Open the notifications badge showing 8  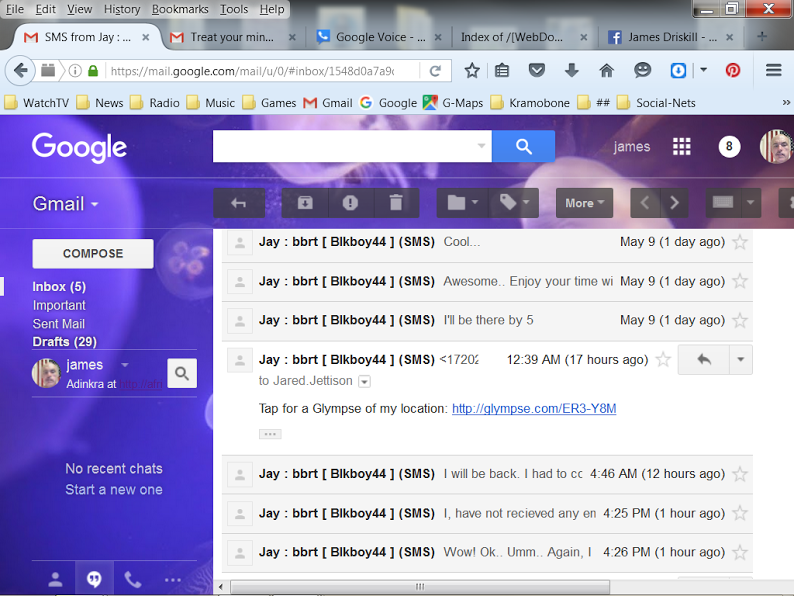click(x=729, y=146)
